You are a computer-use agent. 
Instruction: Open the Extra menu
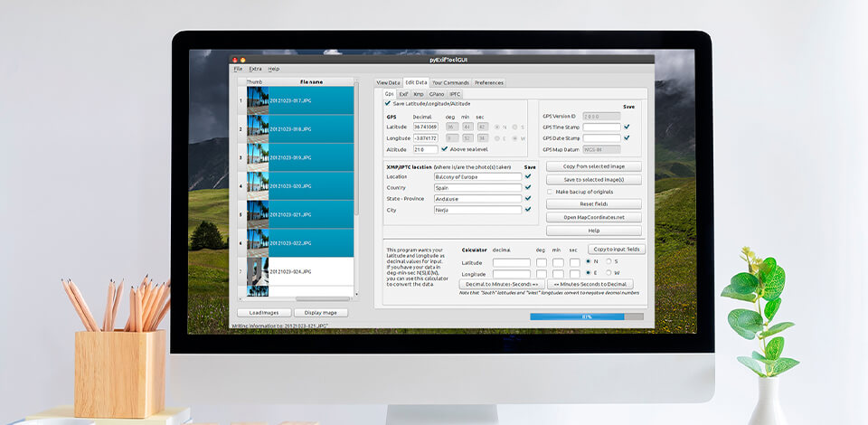coord(255,69)
